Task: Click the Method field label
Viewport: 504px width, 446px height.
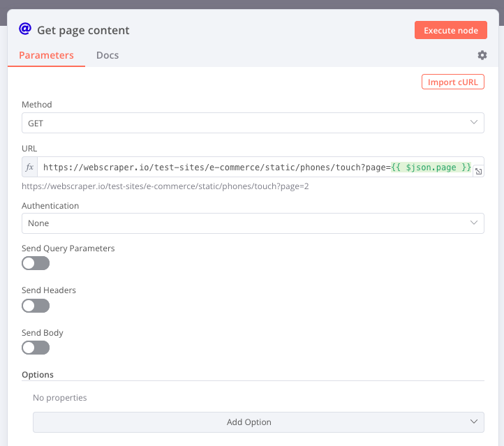Action: [36, 105]
